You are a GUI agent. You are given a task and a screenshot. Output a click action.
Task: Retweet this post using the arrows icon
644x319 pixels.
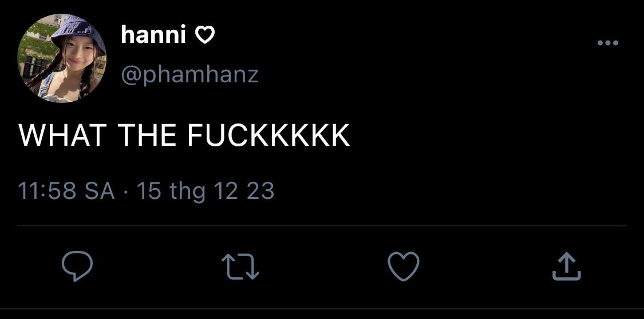click(240, 266)
